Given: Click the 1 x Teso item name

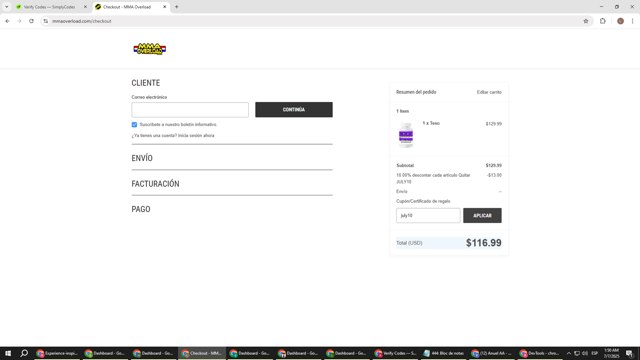Looking at the screenshot, I should [x=431, y=123].
